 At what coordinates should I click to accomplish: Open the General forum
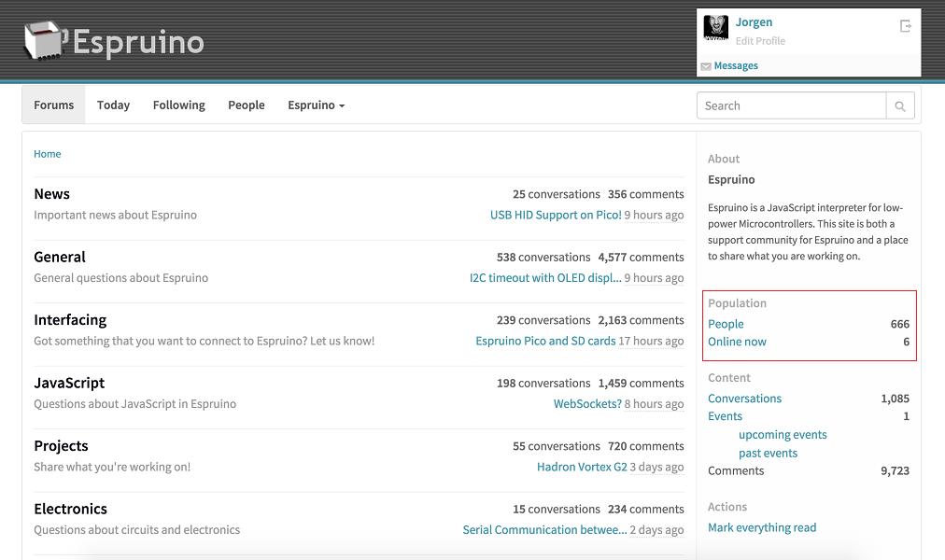(x=60, y=257)
